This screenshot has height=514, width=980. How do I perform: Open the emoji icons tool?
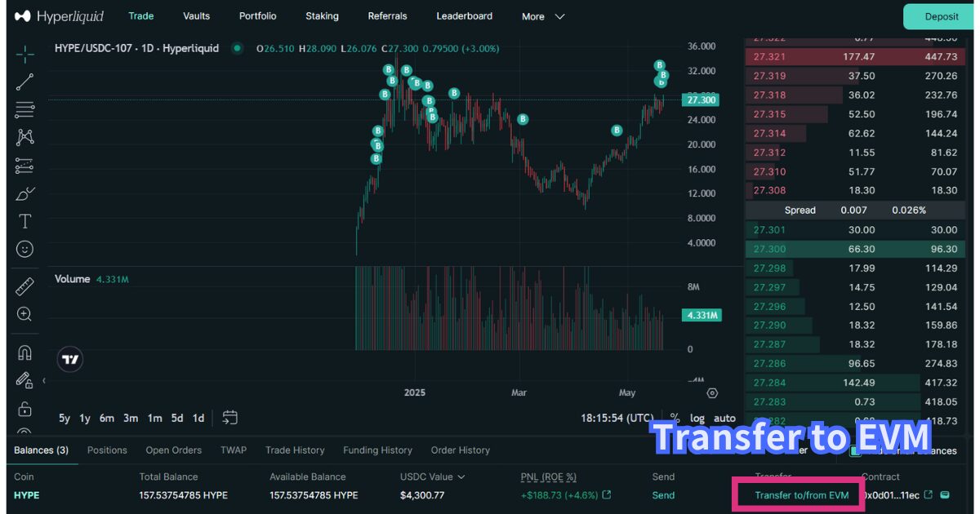(x=25, y=249)
